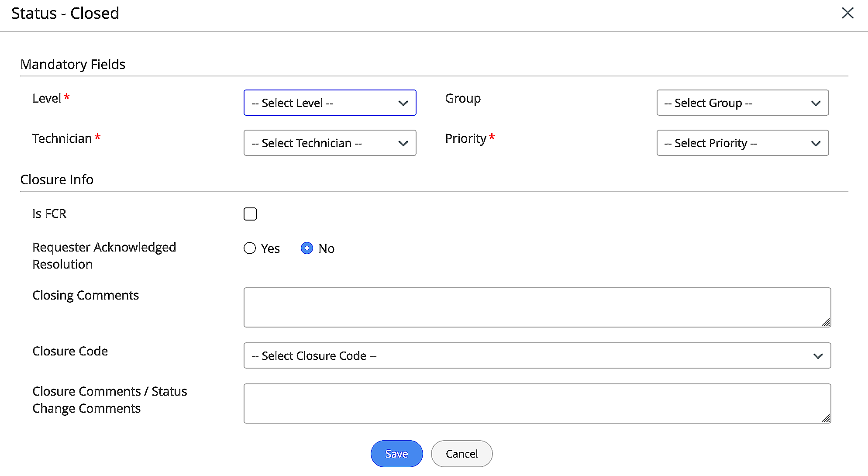
Task: Open the Closure Code dropdown
Action: click(537, 355)
